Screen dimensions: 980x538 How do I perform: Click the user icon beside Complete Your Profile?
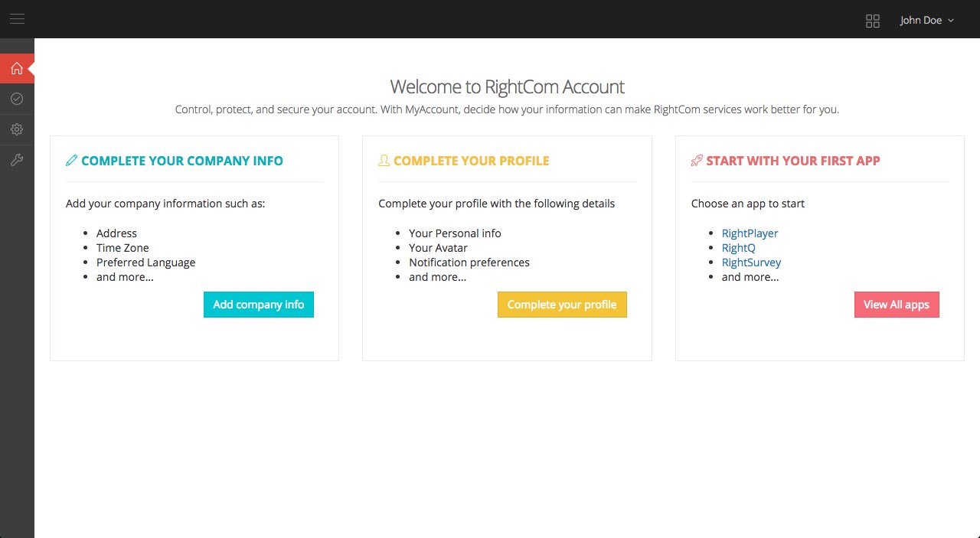(x=384, y=161)
